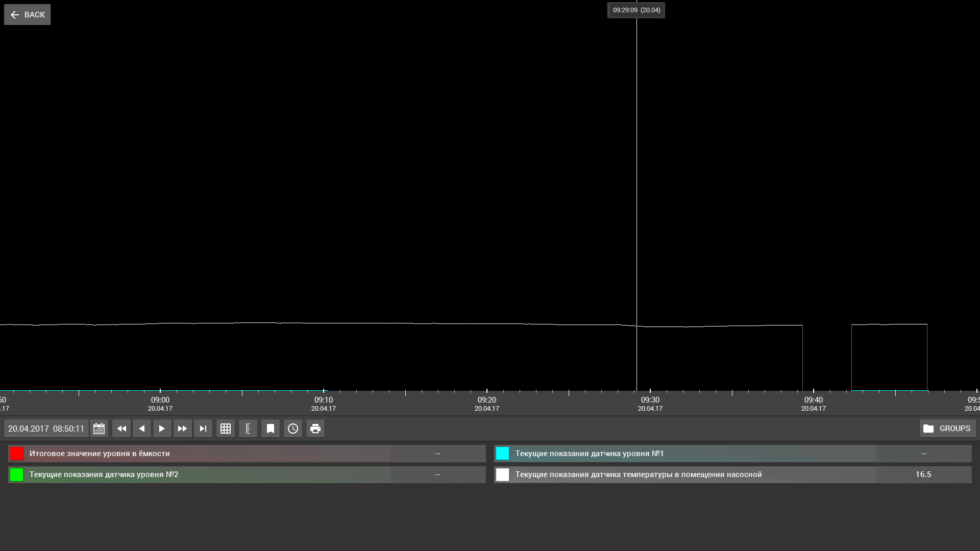980x551 pixels.
Task: Open bookmarks with the bookmark icon
Action: pyautogui.click(x=271, y=429)
